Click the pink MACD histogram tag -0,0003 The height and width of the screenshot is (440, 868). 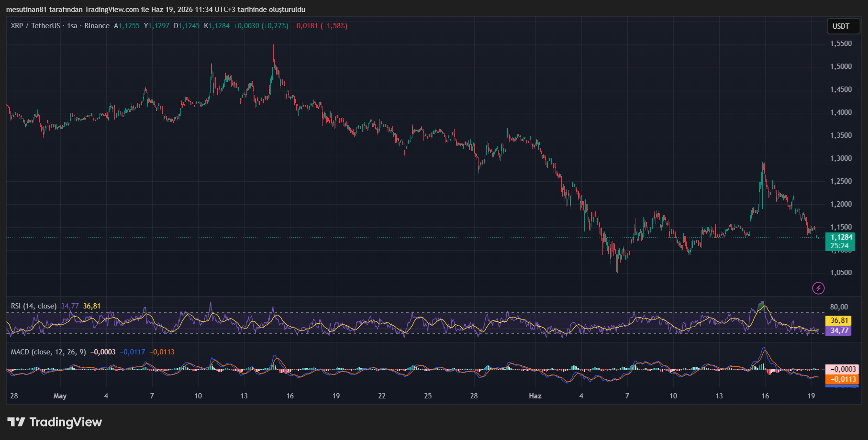(x=843, y=369)
